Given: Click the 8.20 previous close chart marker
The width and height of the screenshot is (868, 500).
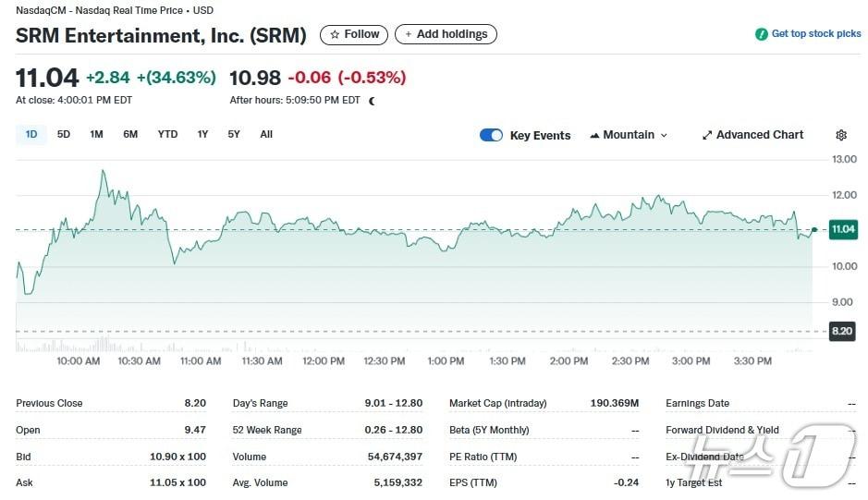Looking at the screenshot, I should (x=841, y=331).
